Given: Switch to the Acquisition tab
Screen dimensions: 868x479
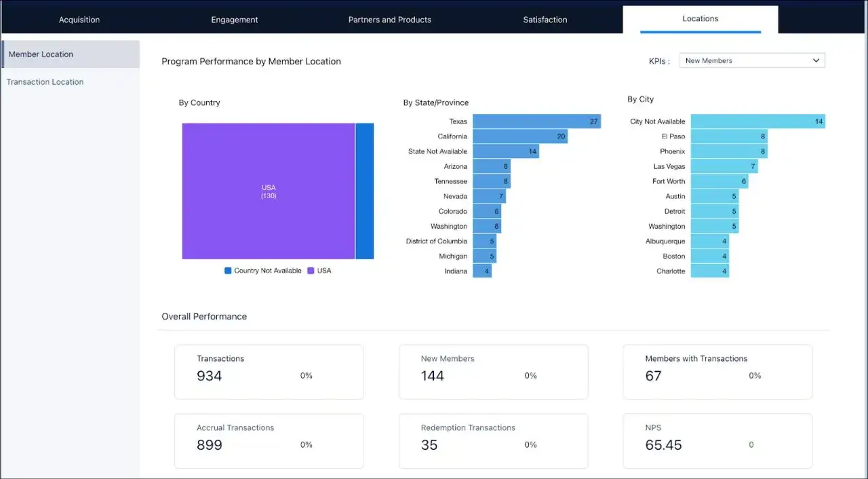Looking at the screenshot, I should 79,20.
